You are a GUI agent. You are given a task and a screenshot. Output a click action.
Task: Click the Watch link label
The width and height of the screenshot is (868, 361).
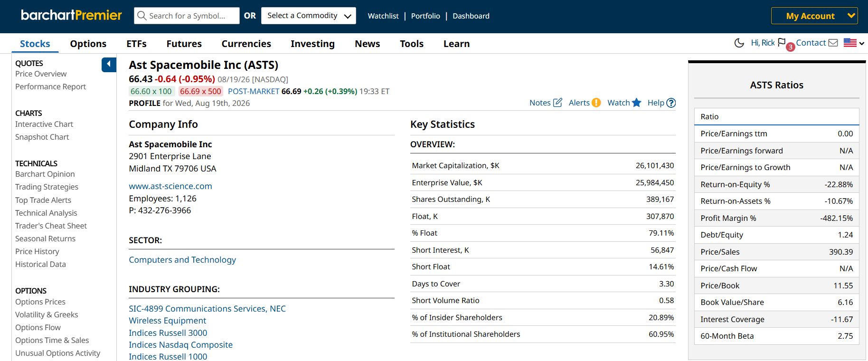click(x=618, y=103)
